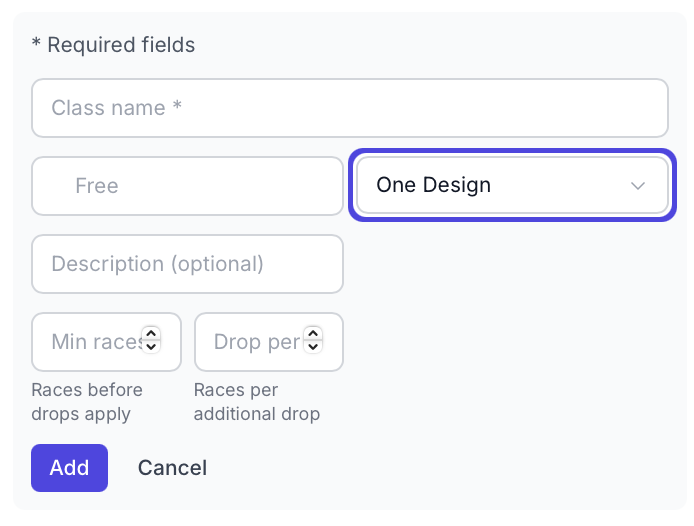
Task: Click the 'Free' placeholder text
Action: [x=97, y=186]
